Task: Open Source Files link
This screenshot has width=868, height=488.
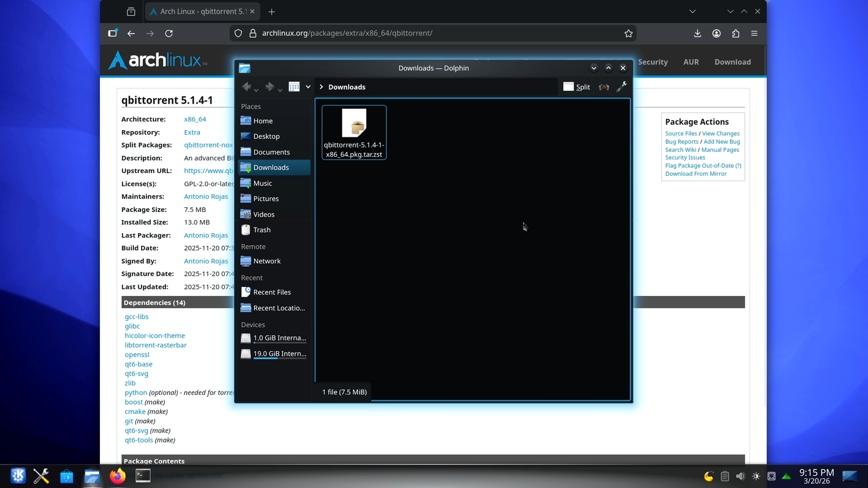Action: 681,133
